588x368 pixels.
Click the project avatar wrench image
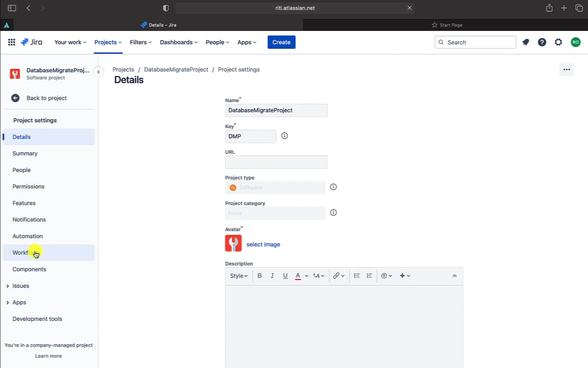tap(233, 243)
